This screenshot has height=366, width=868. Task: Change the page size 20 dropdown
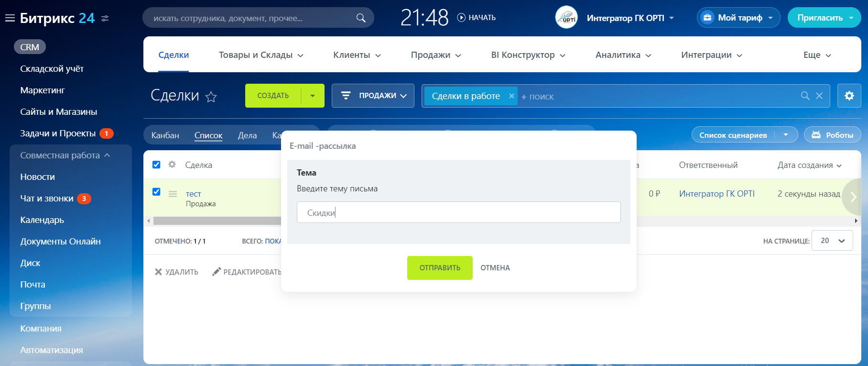pyautogui.click(x=832, y=241)
